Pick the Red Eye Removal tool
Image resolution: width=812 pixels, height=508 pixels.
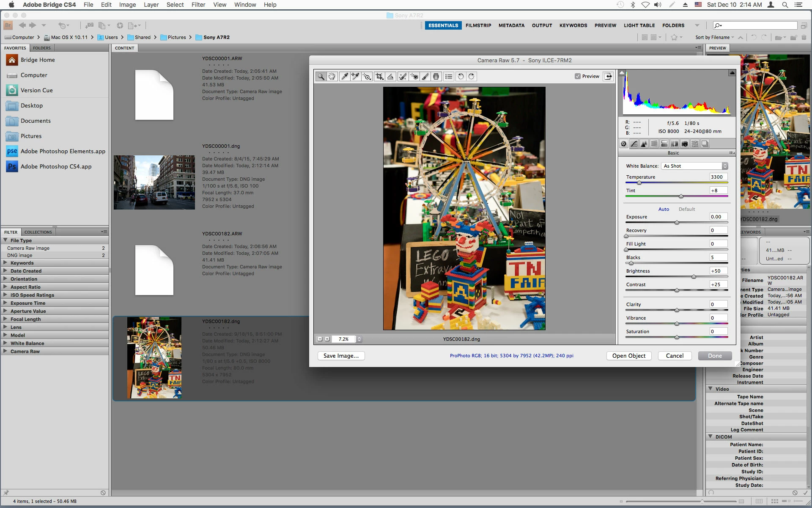point(414,77)
